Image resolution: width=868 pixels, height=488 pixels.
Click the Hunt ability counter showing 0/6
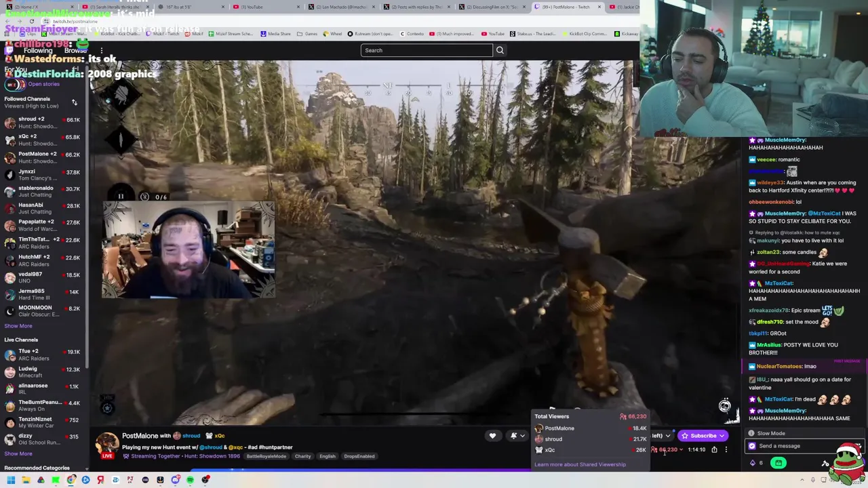click(153, 197)
